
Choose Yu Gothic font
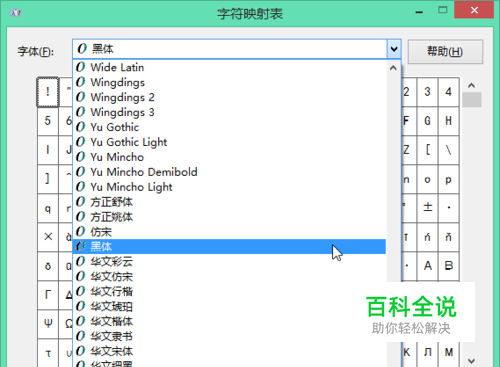pyautogui.click(x=229, y=127)
